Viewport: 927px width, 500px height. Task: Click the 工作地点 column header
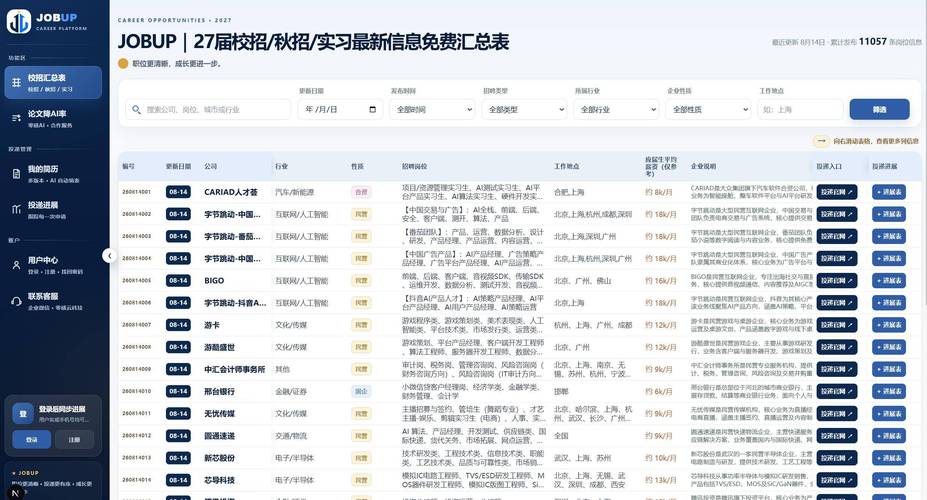(x=566, y=167)
